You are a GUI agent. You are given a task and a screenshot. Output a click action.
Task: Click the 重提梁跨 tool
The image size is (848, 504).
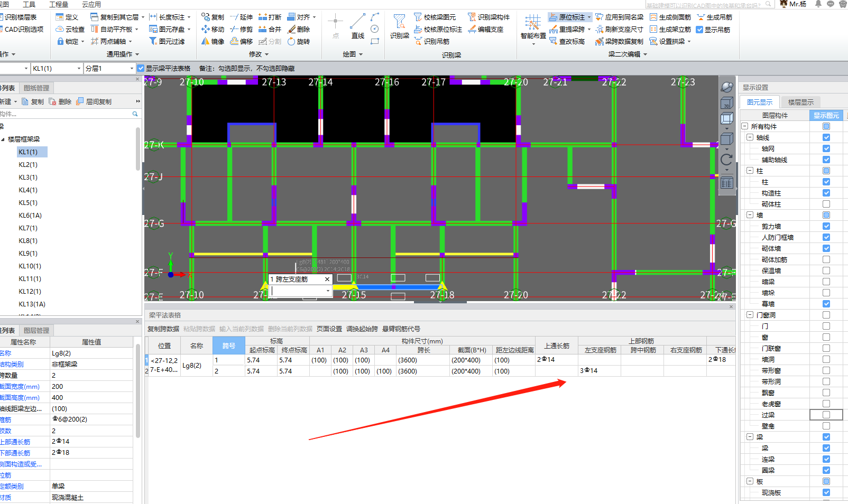(x=567, y=30)
